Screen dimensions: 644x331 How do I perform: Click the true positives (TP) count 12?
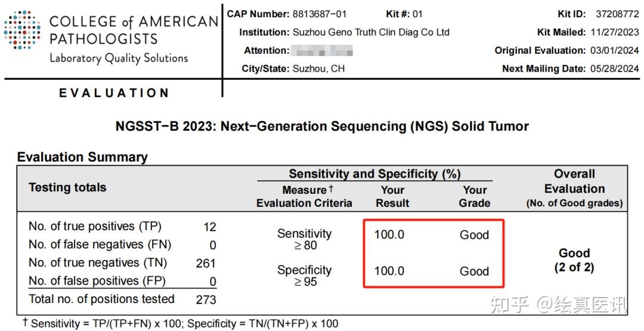click(209, 227)
